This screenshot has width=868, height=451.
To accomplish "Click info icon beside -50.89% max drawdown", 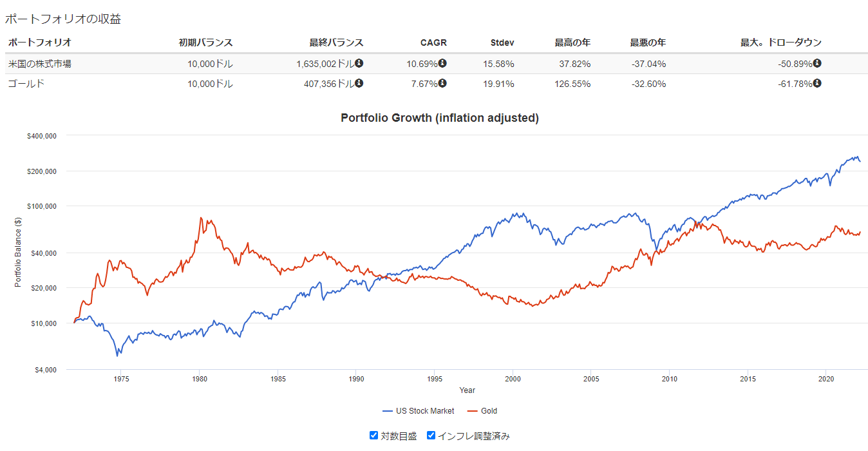I will 817,63.
